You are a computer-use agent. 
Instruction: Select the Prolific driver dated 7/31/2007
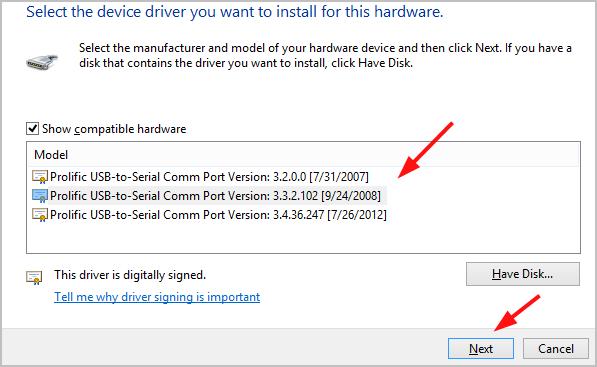pyautogui.click(x=209, y=177)
